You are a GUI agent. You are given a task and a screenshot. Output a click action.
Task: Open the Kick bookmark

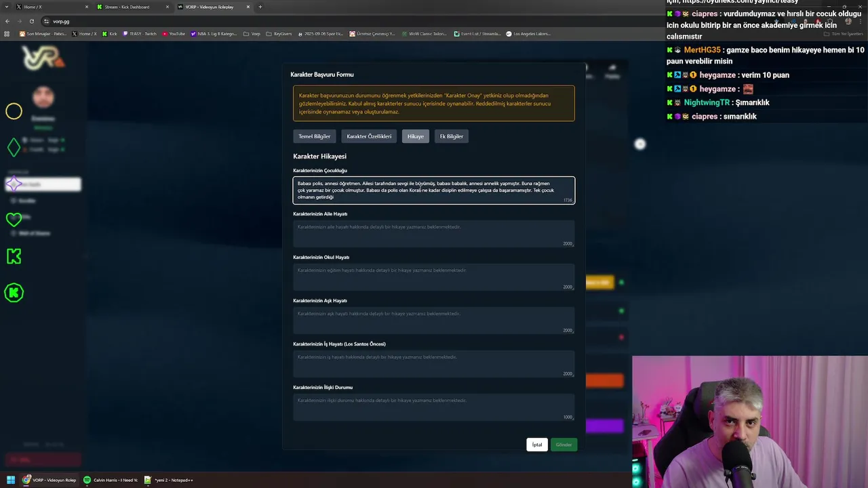pos(110,34)
